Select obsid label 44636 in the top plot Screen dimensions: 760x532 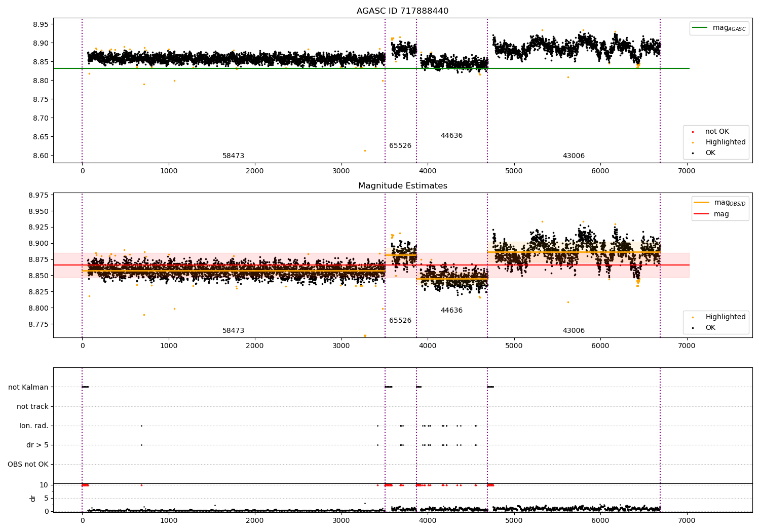point(451,136)
